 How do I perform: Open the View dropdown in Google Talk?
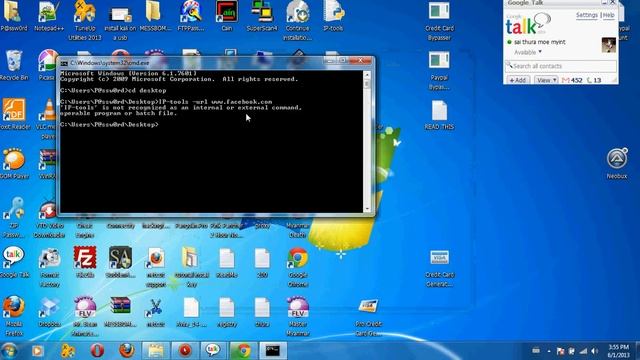coord(546,80)
